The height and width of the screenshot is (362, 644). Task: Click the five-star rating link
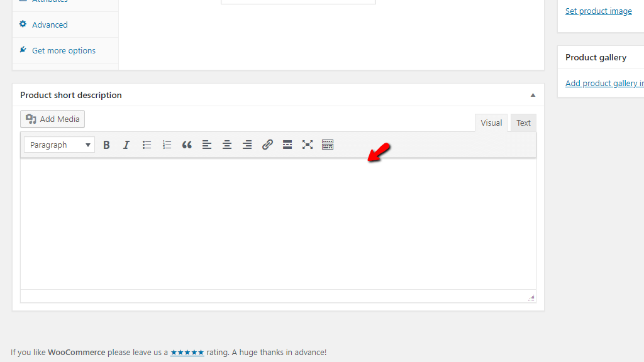click(x=187, y=353)
